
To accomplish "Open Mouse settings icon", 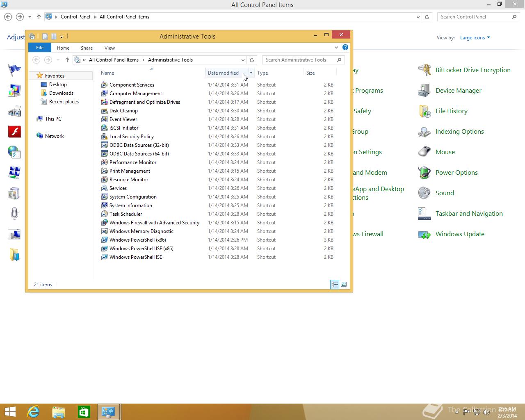I will click(425, 152).
